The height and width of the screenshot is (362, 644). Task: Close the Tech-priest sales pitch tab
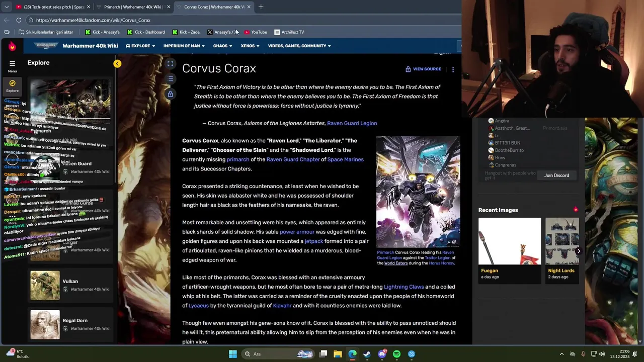[89, 7]
